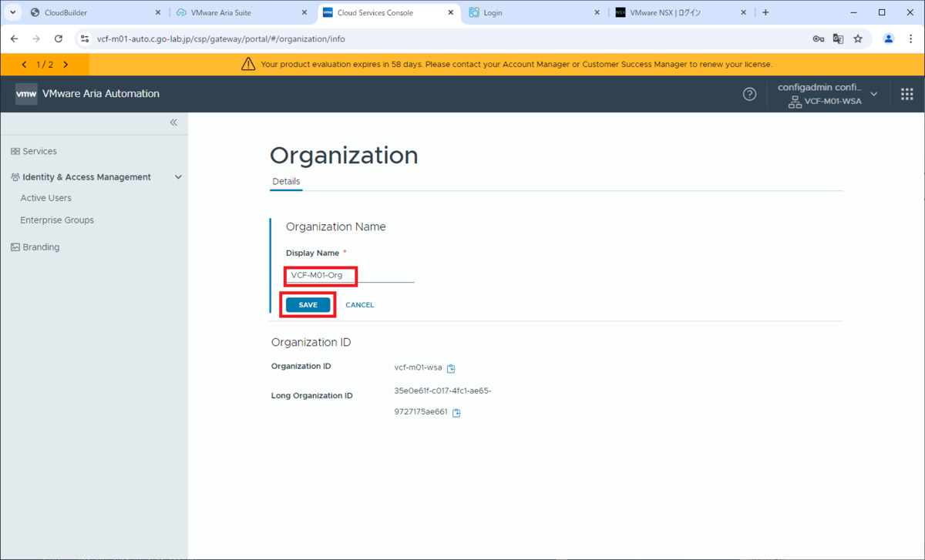This screenshot has width=925, height=560.
Task: Close the VMware NSX tab
Action: coord(744,12)
